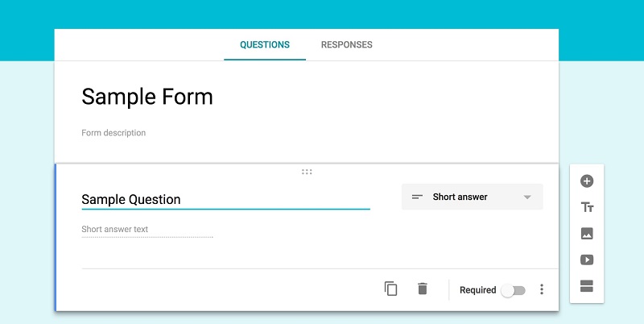Viewport: 644px width, 324px height.
Task: Delete the question with the trash icon
Action: tap(423, 289)
